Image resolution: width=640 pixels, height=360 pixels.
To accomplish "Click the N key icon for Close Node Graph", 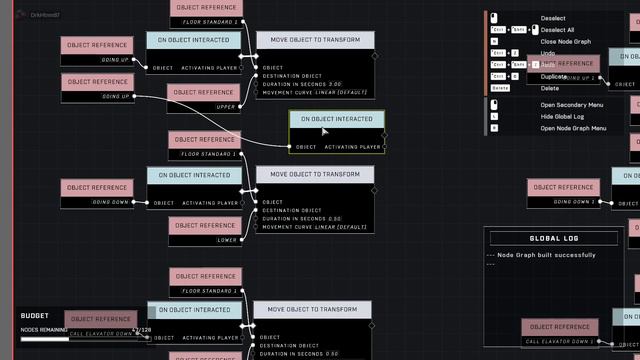I will point(494,42).
